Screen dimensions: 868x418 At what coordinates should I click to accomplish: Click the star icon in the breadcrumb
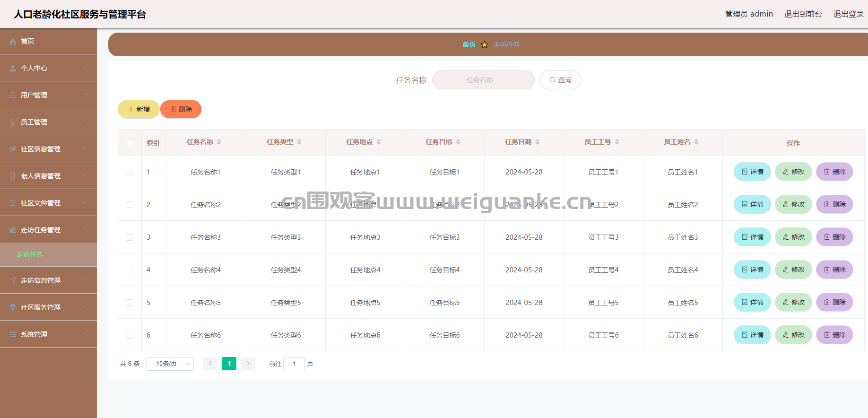(485, 45)
